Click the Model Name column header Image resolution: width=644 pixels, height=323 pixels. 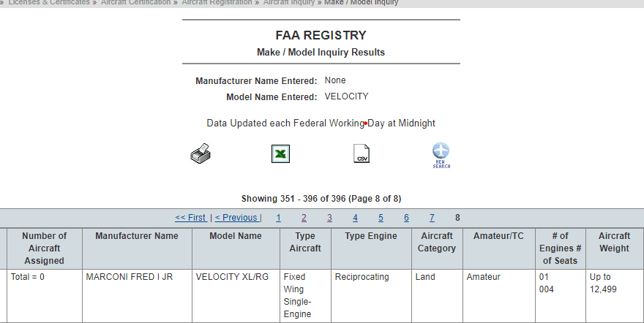point(236,236)
